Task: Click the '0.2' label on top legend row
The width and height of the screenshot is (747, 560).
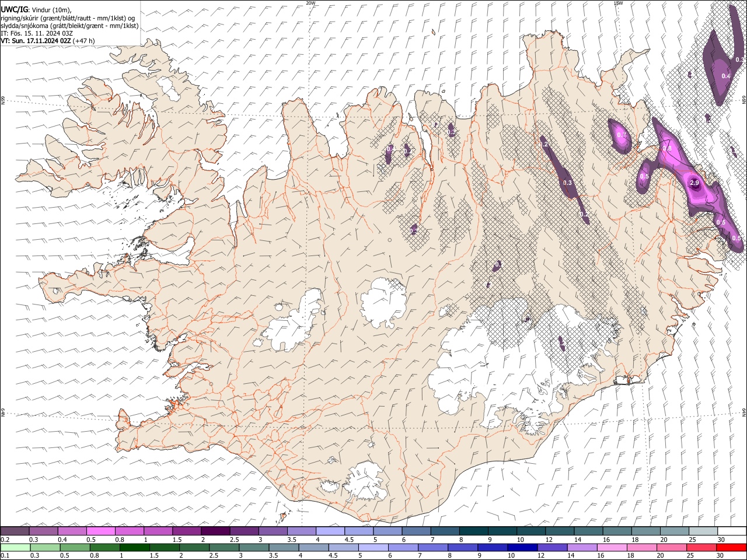Action: tap(4, 540)
